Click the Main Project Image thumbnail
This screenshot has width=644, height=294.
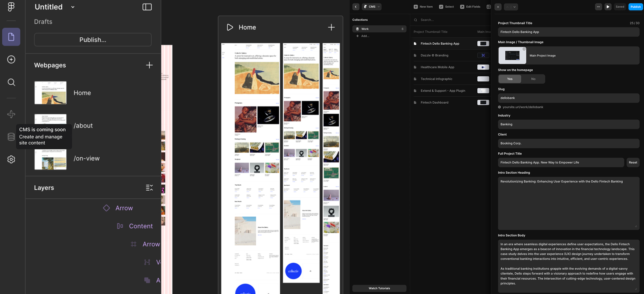512,56
